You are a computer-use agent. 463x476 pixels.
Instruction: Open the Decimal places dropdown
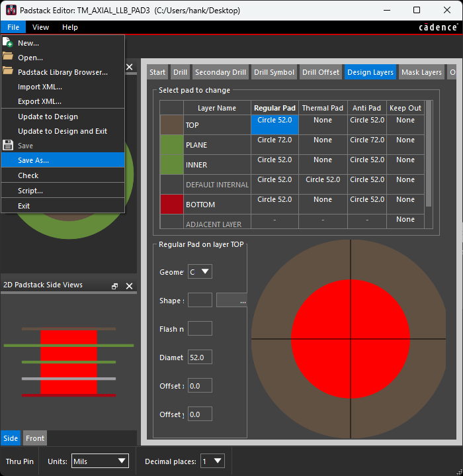(211, 461)
